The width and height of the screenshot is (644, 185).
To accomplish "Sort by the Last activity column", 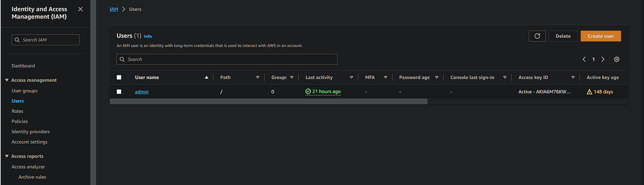I will point(351,77).
